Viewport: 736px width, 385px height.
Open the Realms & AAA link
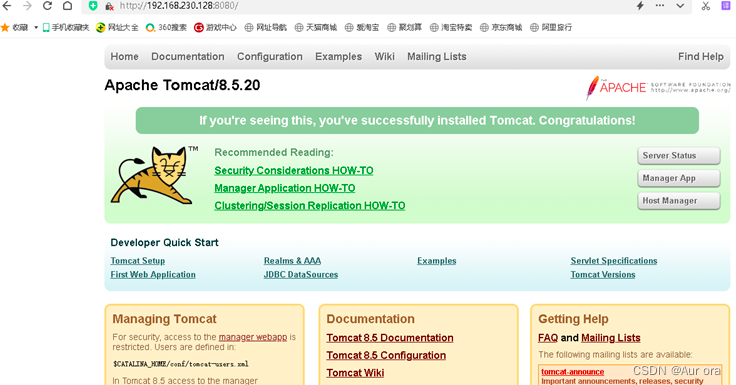tap(292, 261)
